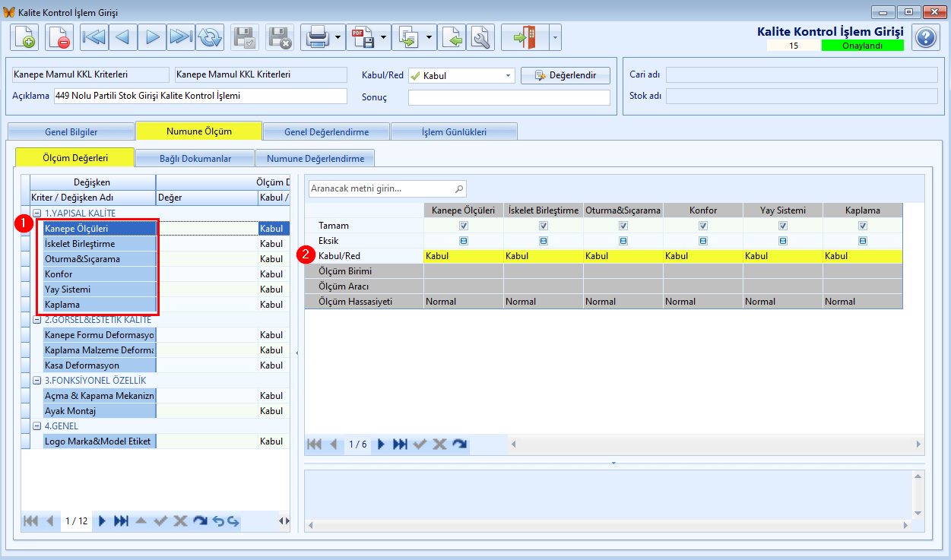
Task: Select the Kasa Deformasyon row
Action: pyautogui.click(x=100, y=365)
